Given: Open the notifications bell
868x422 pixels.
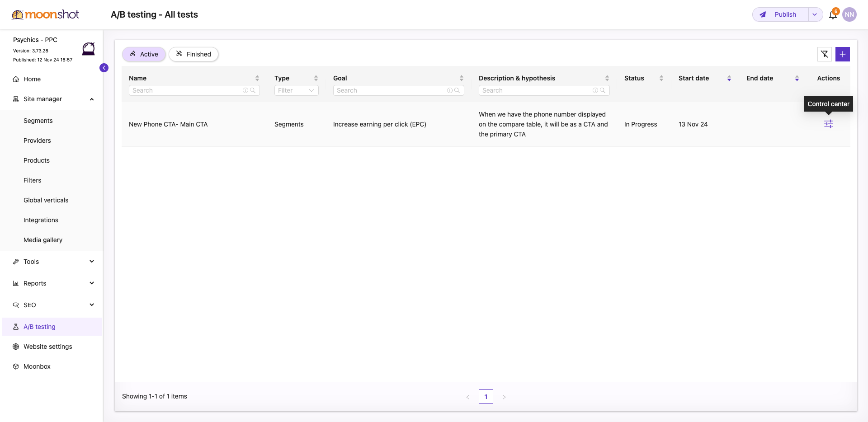Looking at the screenshot, I should 833,15.
